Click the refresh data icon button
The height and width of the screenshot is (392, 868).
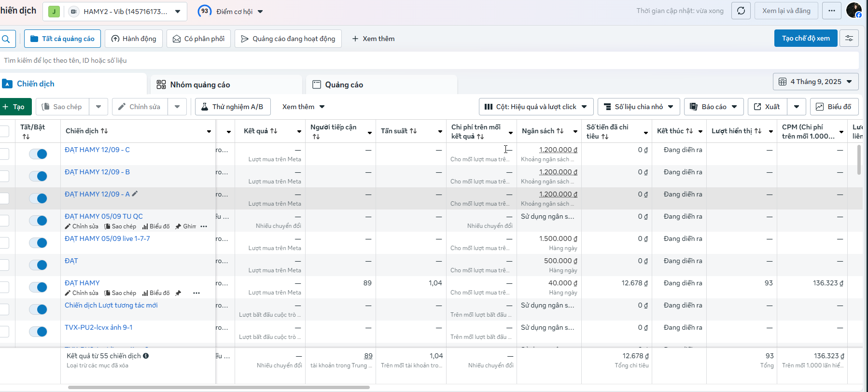click(741, 11)
